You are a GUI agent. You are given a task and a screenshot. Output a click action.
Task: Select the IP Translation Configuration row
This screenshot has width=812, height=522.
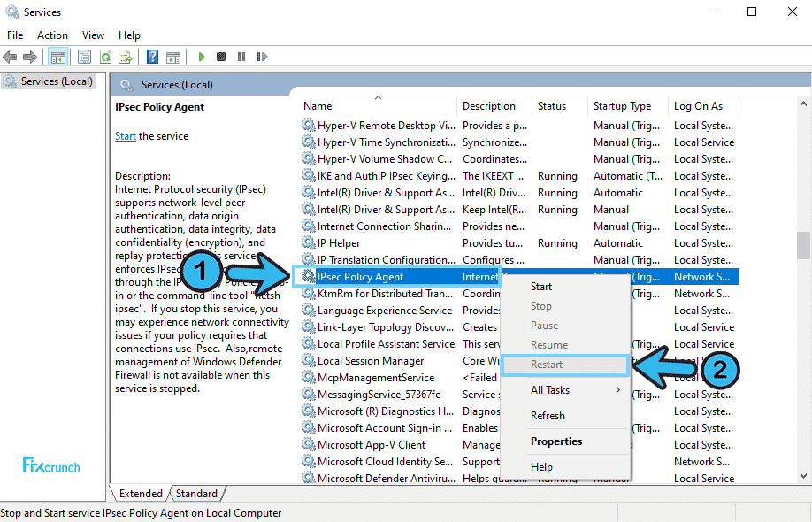tap(520, 260)
